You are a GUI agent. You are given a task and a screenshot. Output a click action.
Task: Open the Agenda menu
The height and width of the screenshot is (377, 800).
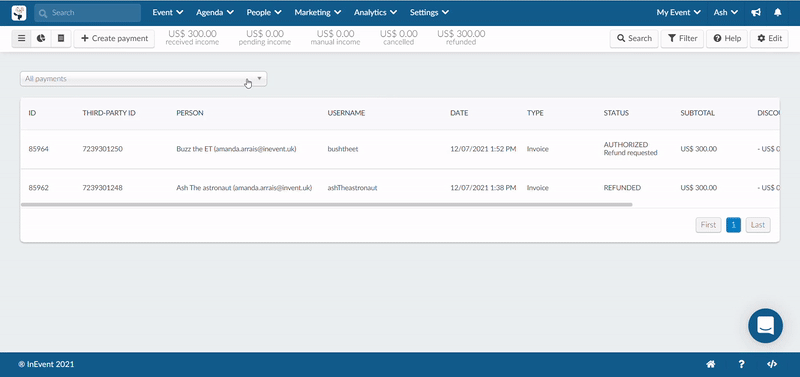(x=215, y=13)
